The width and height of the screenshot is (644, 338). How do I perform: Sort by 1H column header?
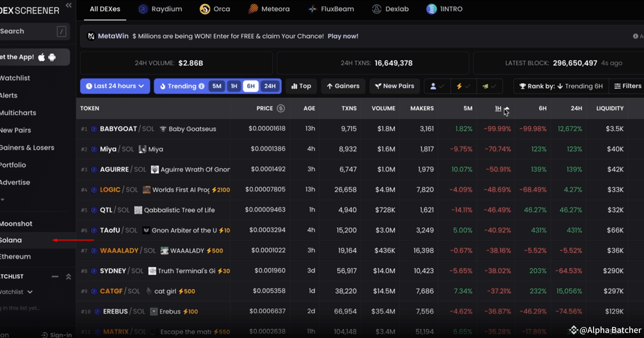(x=498, y=108)
